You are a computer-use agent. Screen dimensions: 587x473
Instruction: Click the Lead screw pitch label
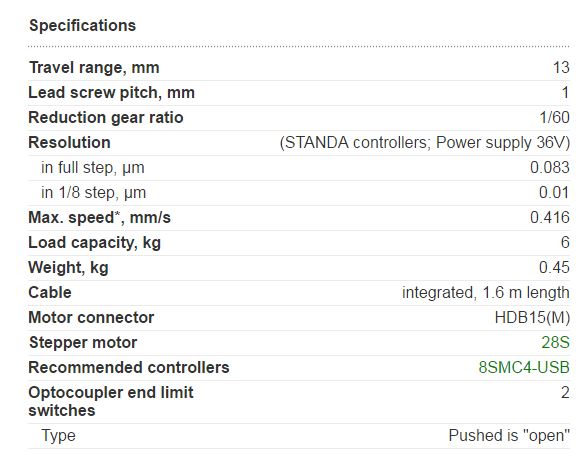(x=112, y=93)
